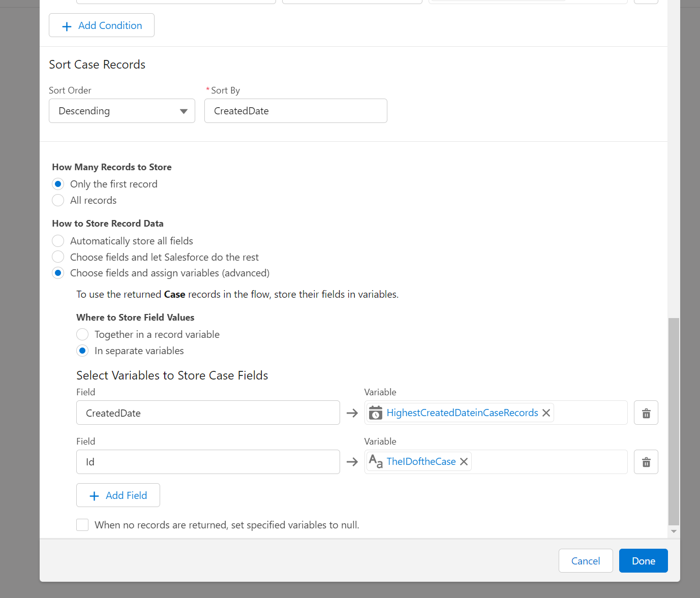Cancel the Get Records dialog
This screenshot has width=700, height=598.
pyautogui.click(x=585, y=561)
